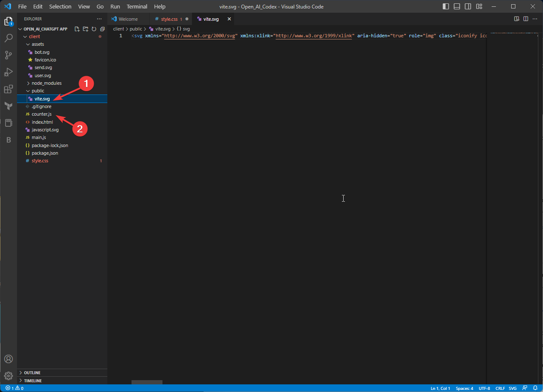Open package.json in the Explorer
Image resolution: width=543 pixels, height=392 pixels.
[45, 153]
